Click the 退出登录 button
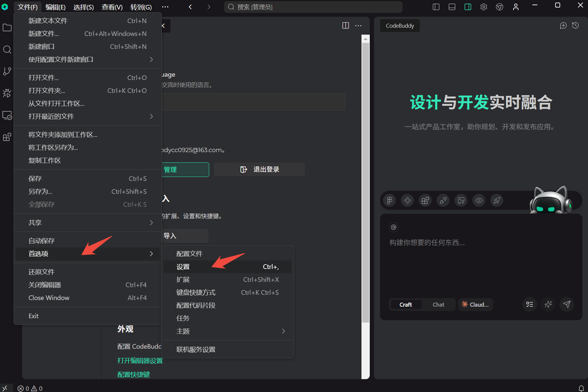The image size is (588, 392). coord(259,169)
